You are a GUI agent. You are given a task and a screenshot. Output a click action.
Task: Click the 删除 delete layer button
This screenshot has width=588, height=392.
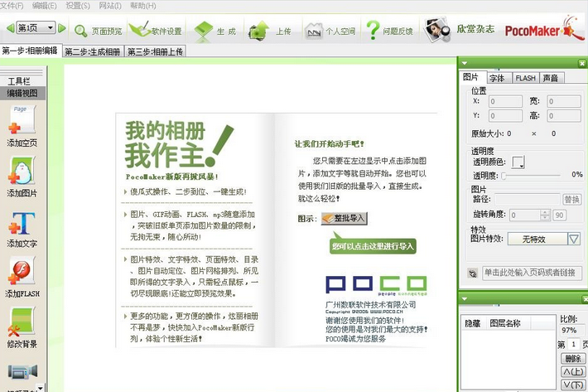coord(573,359)
